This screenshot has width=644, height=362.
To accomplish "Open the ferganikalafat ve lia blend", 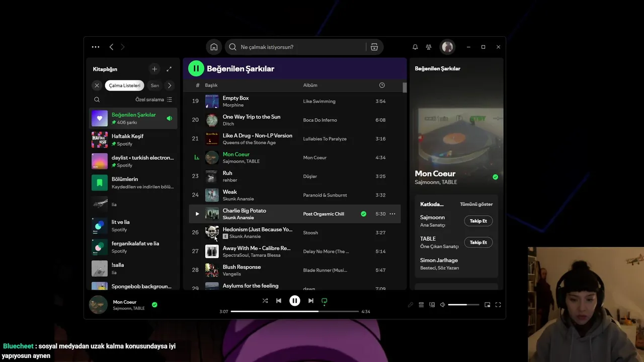I will click(133, 247).
